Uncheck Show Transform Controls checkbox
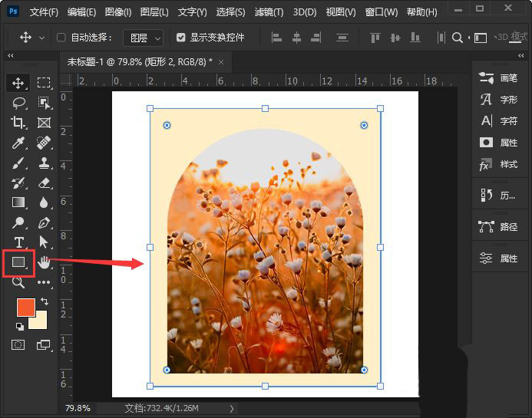532x418 pixels. tap(181, 38)
